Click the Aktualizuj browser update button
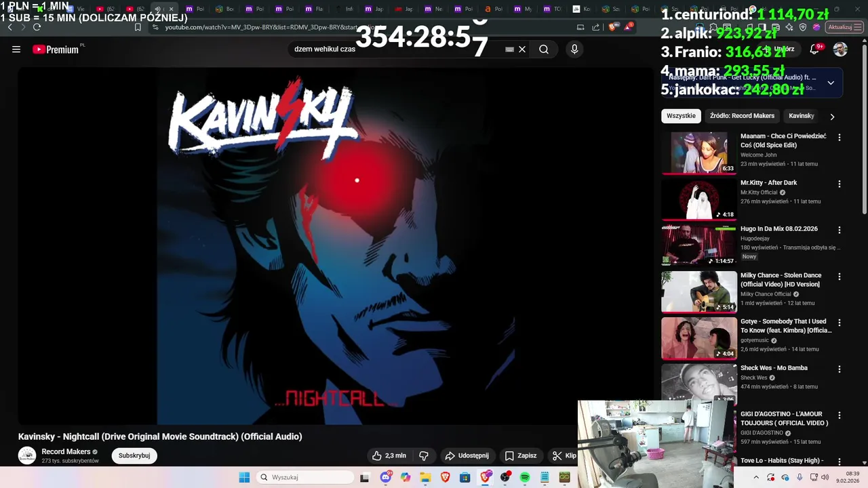868x488 pixels. (x=843, y=27)
